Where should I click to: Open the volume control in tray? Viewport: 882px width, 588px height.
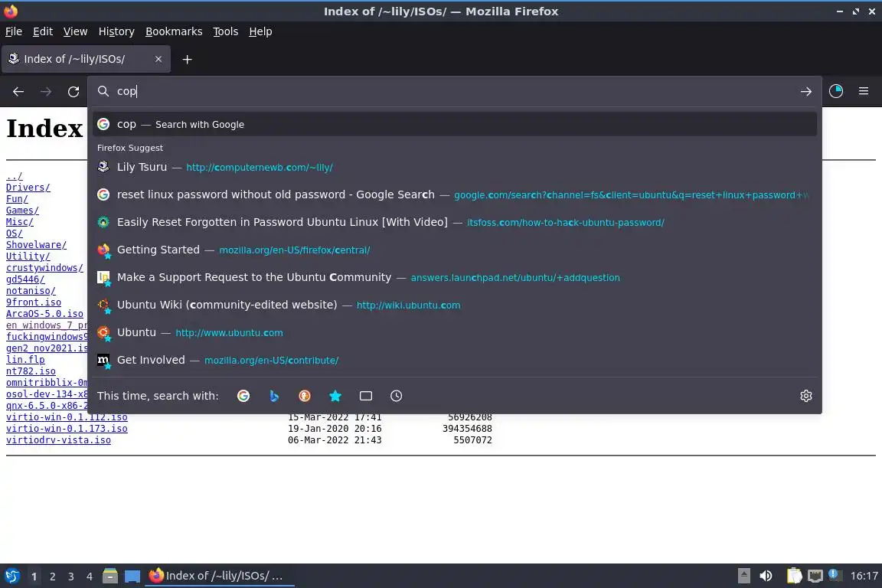(x=766, y=576)
